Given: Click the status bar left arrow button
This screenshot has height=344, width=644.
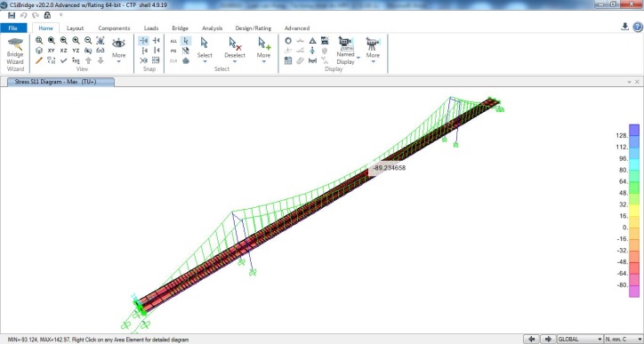Looking at the screenshot, I should [x=532, y=339].
